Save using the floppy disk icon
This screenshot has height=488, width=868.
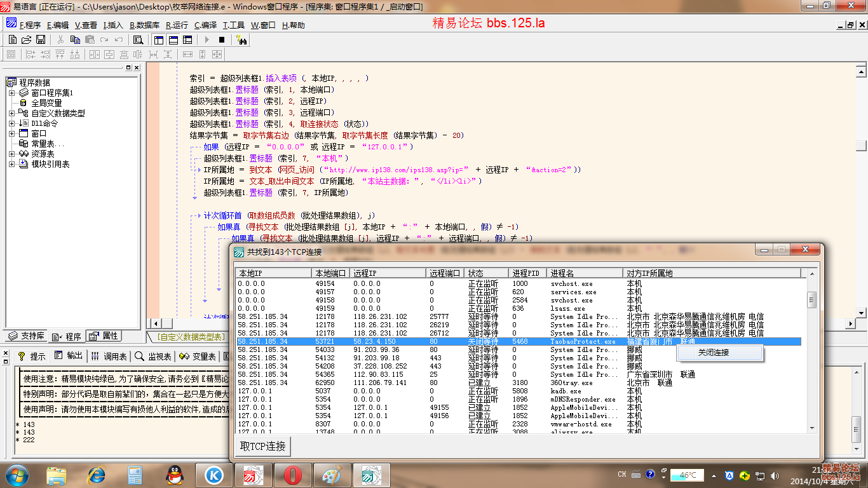[x=41, y=39]
